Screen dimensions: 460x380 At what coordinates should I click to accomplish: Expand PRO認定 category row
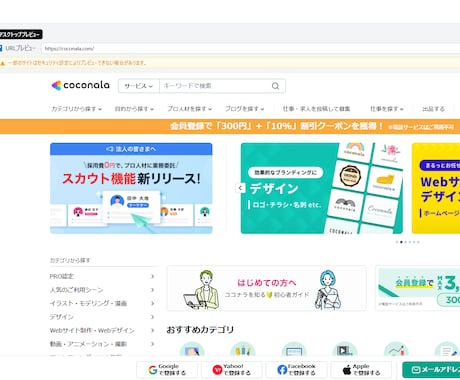coord(102,276)
